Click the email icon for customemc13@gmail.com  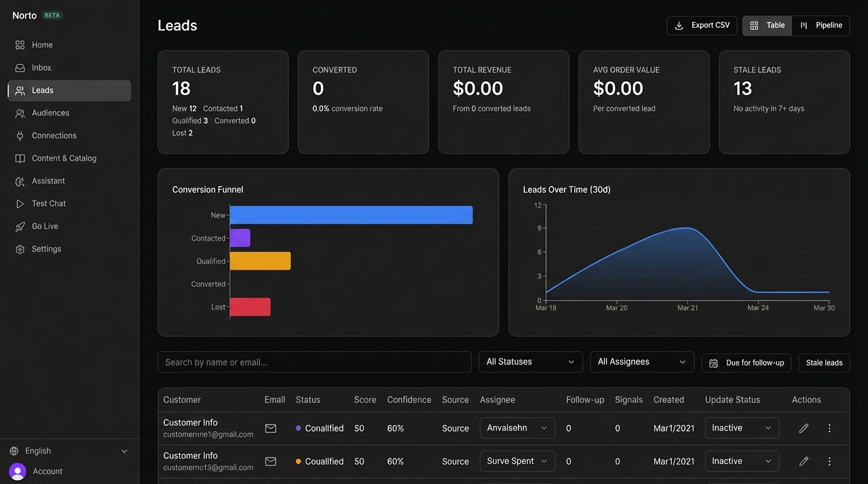coord(271,461)
